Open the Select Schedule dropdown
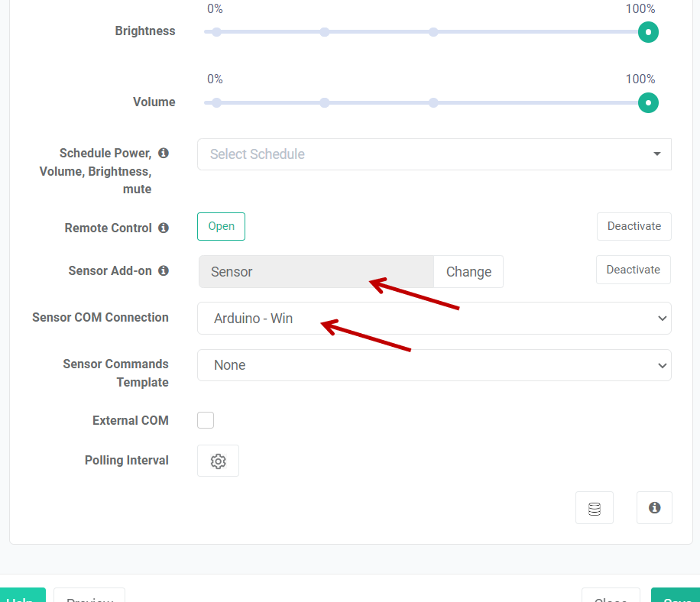Viewport: 700px width, 602px height. tap(433, 154)
